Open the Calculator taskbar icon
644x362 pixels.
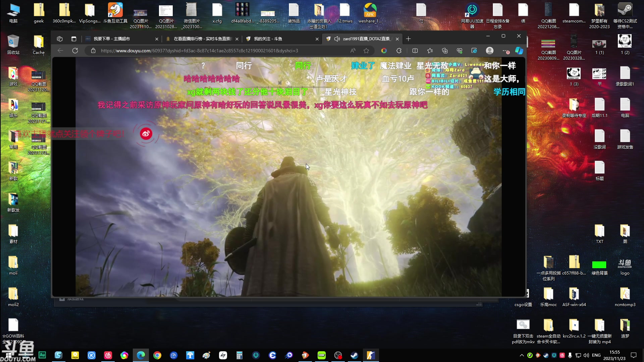pyautogui.click(x=239, y=355)
